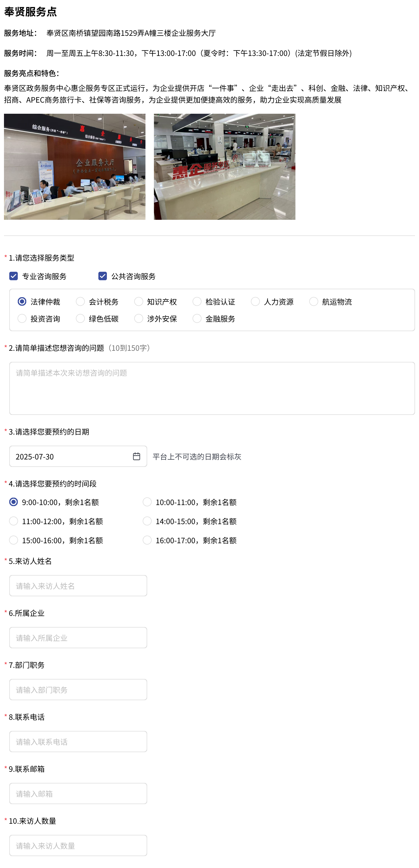Select the 会计税务 radio option
This screenshot has height=868, width=419.
tap(80, 302)
